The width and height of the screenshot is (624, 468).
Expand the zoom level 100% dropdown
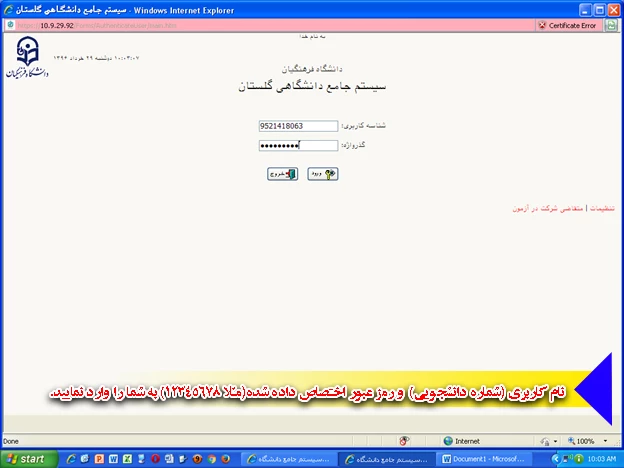590,440
